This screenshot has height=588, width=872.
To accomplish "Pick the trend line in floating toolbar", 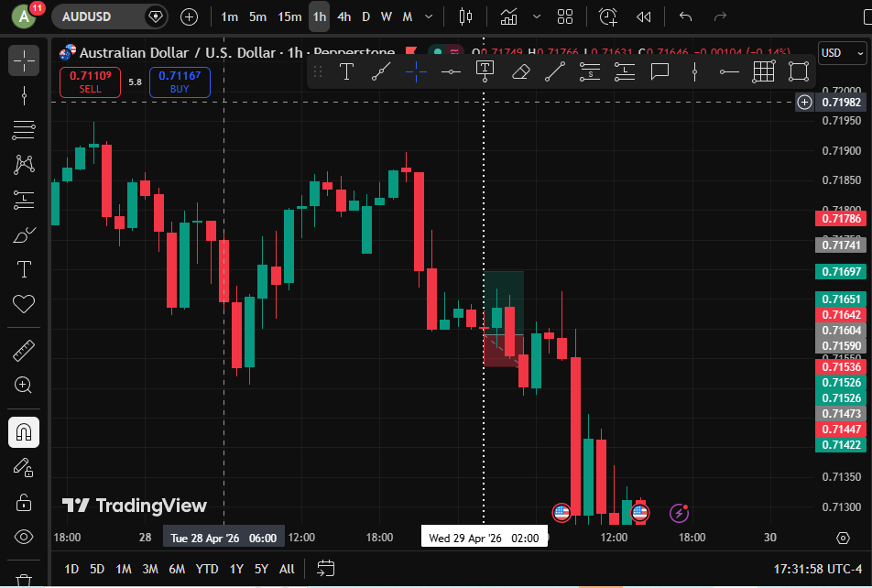I will tap(381, 71).
